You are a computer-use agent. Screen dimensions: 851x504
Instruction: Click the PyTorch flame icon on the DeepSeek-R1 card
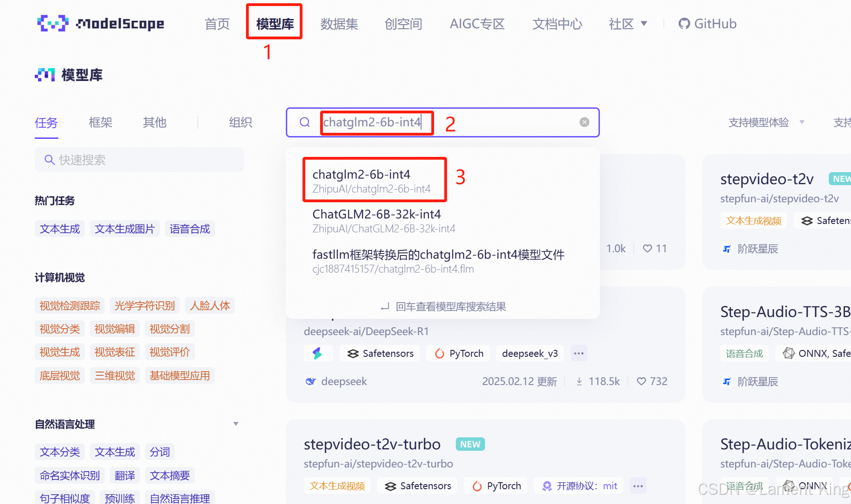439,354
